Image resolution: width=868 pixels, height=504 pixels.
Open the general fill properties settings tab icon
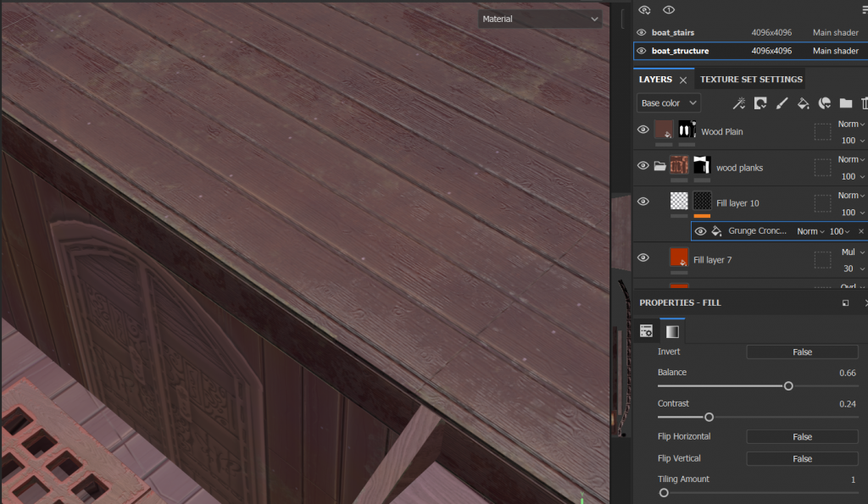point(646,331)
